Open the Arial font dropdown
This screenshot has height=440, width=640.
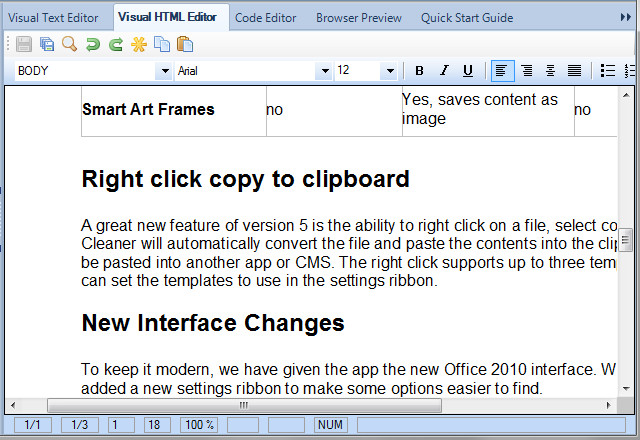(x=325, y=71)
